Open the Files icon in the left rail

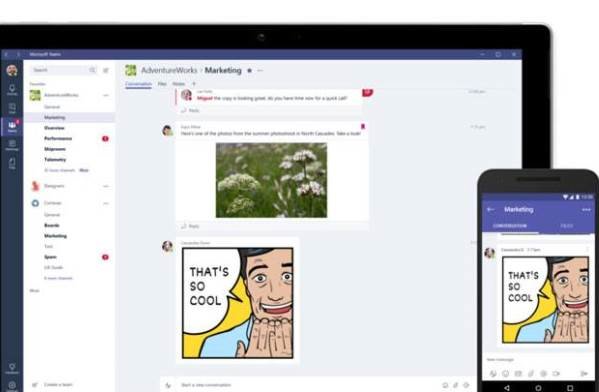pyautogui.click(x=12, y=163)
